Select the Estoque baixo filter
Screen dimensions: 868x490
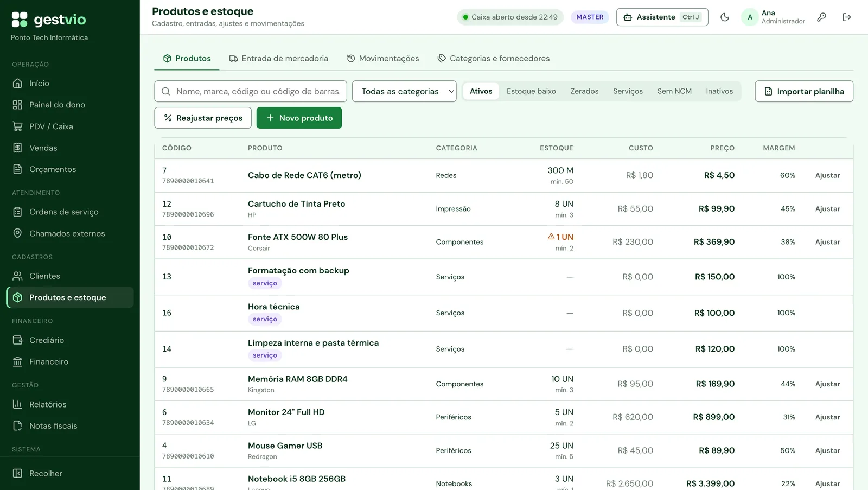pyautogui.click(x=531, y=91)
